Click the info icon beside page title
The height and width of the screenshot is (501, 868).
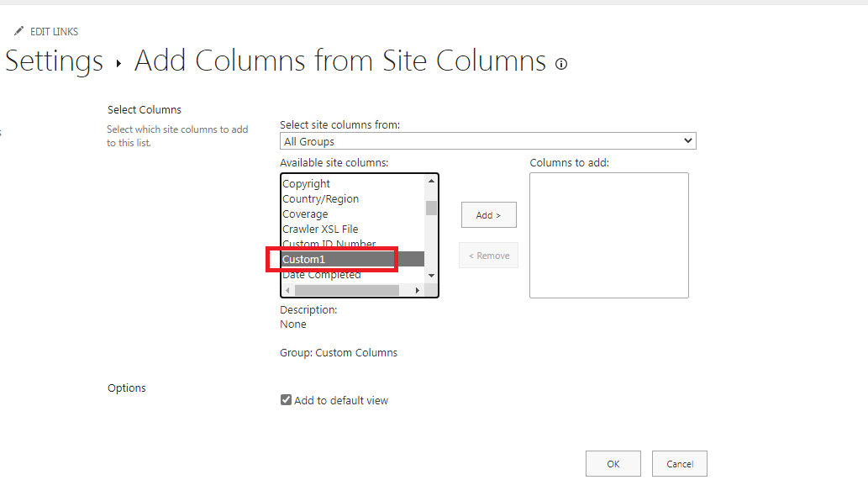pos(561,64)
